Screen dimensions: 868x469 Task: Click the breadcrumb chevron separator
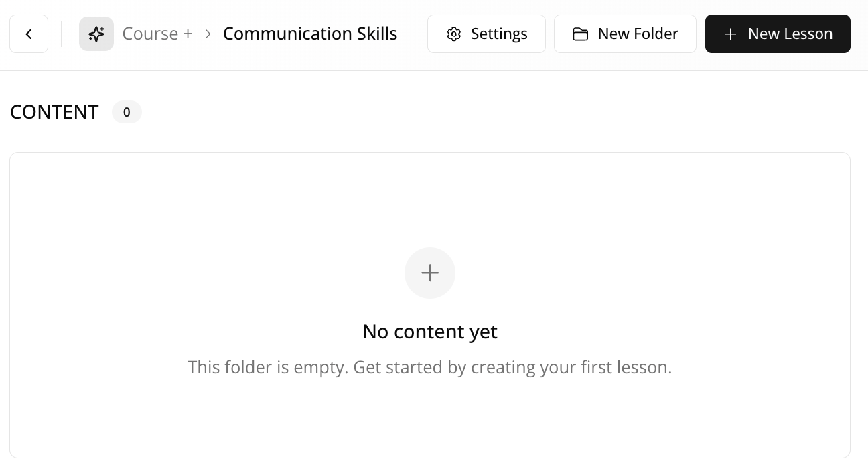208,33
